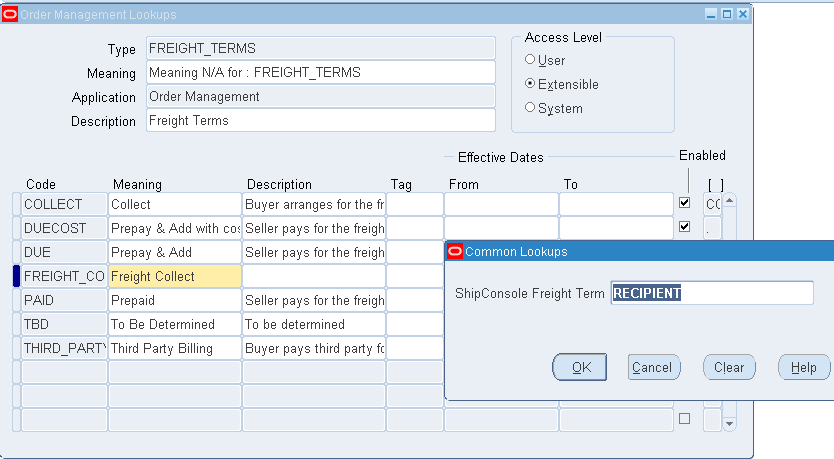Click the Meaning header field

pos(321,72)
